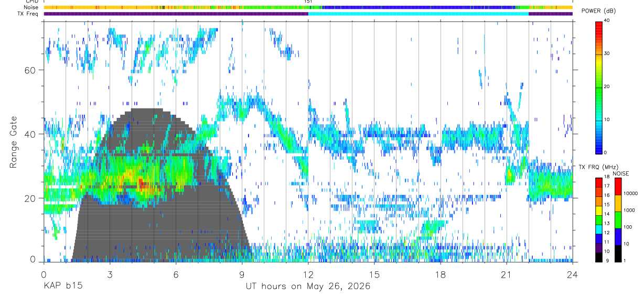
Task: Click the 1000 tick on noise scale
Action: [x=630, y=211]
